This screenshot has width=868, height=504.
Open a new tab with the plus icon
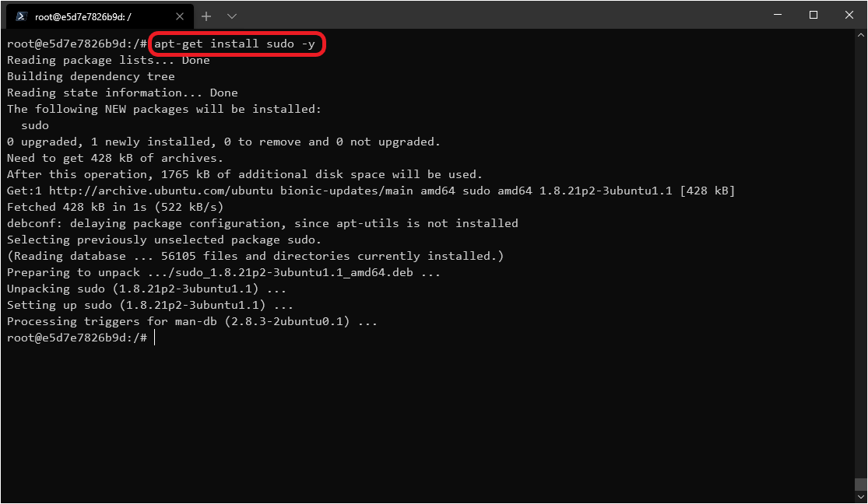(x=206, y=16)
